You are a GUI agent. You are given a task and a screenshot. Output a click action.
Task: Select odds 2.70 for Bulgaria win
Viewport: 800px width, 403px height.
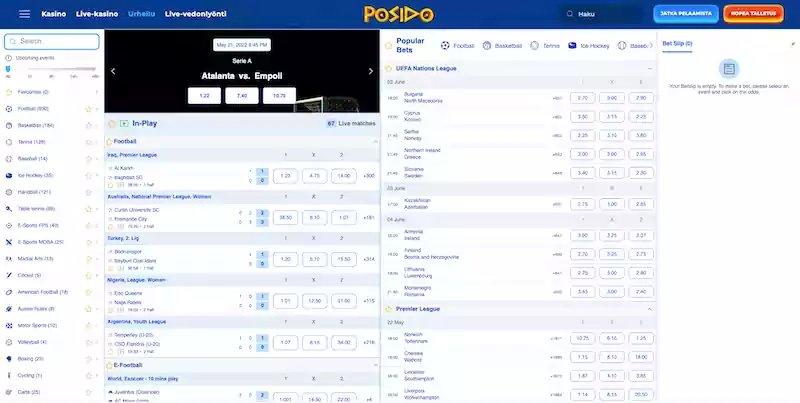[x=582, y=98]
